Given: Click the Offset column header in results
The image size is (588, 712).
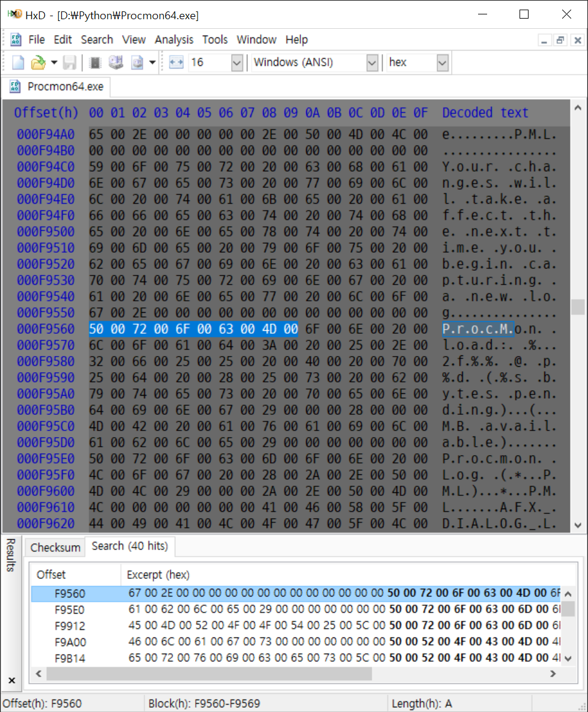Looking at the screenshot, I should click(x=76, y=575).
